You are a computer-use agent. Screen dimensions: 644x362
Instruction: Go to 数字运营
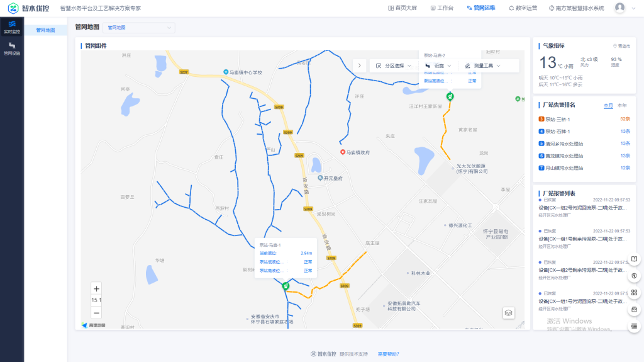coord(523,8)
